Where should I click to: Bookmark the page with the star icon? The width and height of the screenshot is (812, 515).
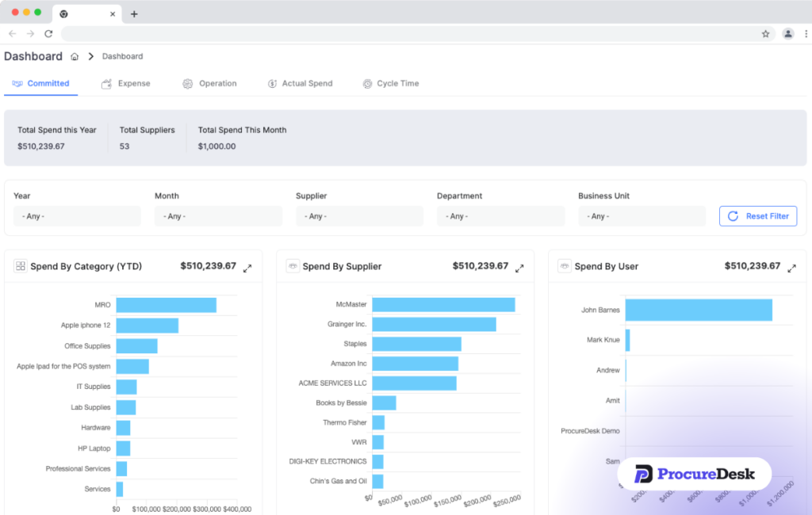765,33
